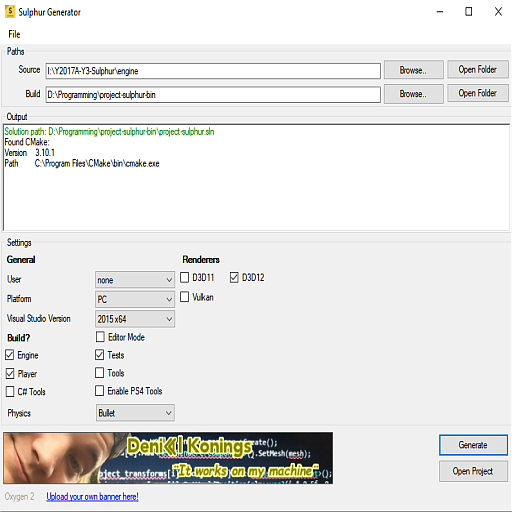The image size is (512, 512).
Task: Click the Generate button
Action: [x=473, y=445]
